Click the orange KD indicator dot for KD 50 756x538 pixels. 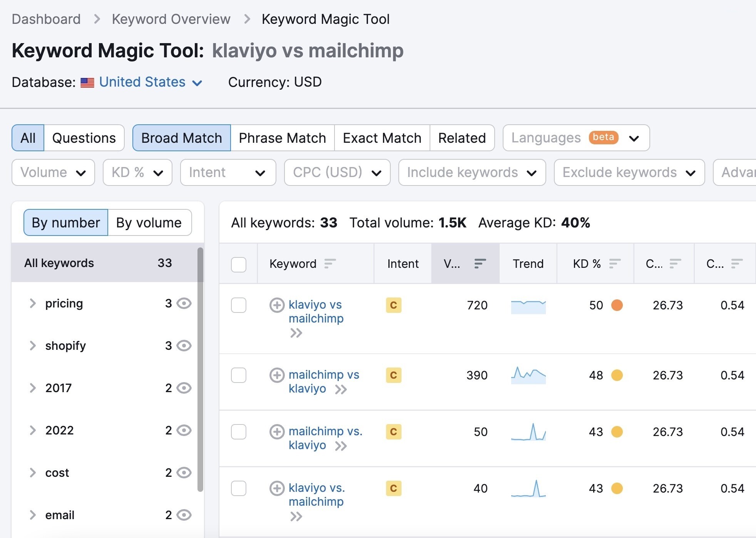coord(617,305)
